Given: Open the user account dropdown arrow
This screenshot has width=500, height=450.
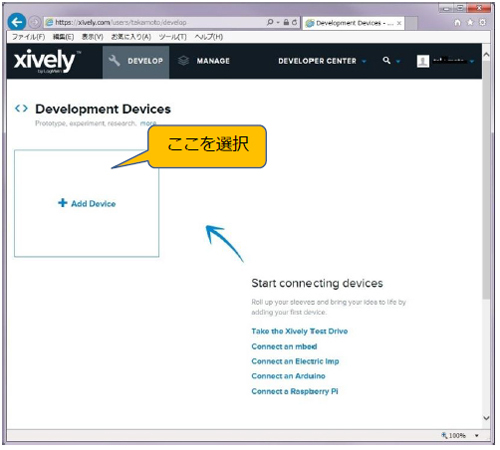Looking at the screenshot, I should pos(472,61).
